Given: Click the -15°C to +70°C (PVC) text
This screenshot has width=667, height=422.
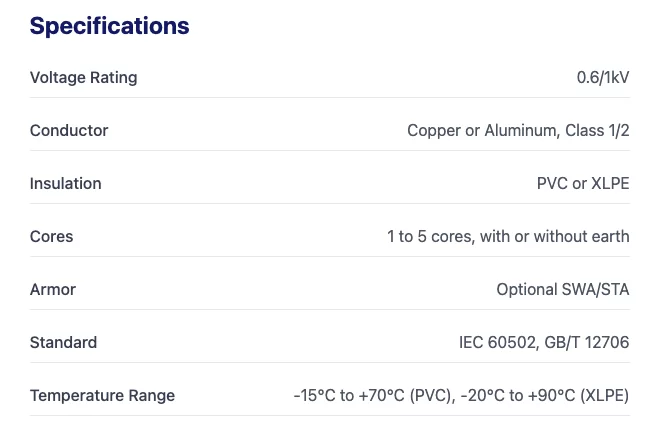Looking at the screenshot, I should click(373, 396).
